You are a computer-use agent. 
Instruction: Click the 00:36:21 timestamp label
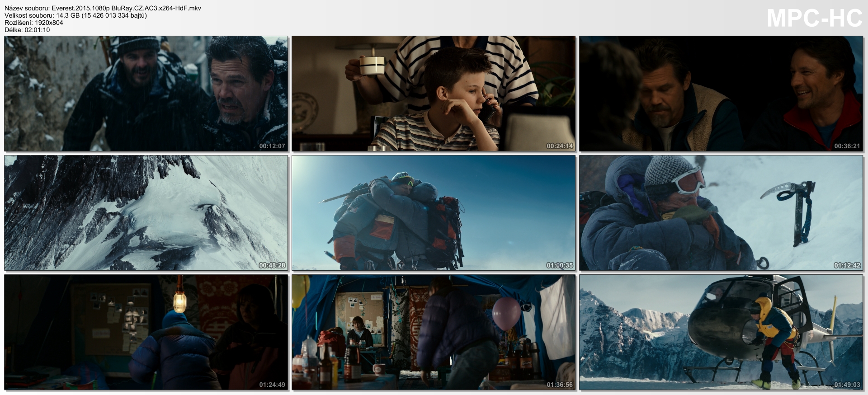847,146
